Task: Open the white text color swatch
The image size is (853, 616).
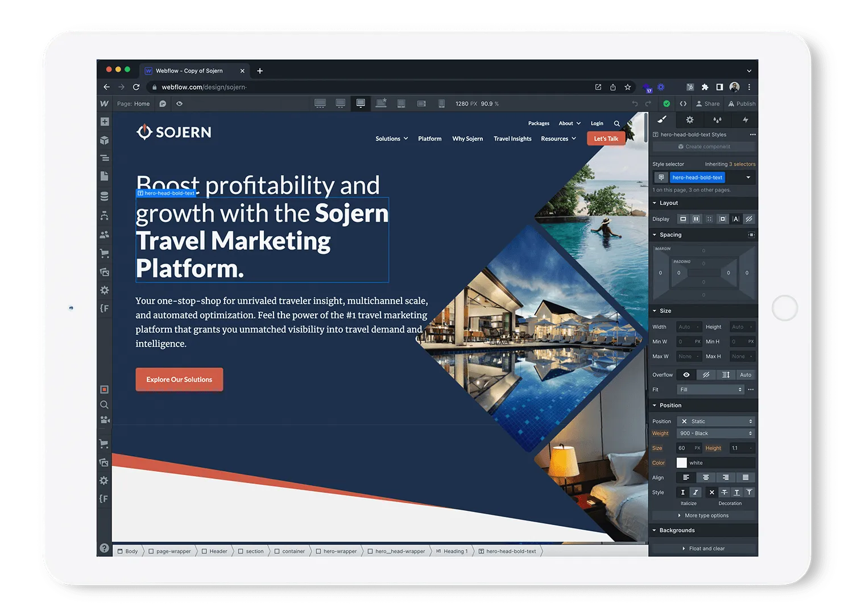Action: click(681, 463)
